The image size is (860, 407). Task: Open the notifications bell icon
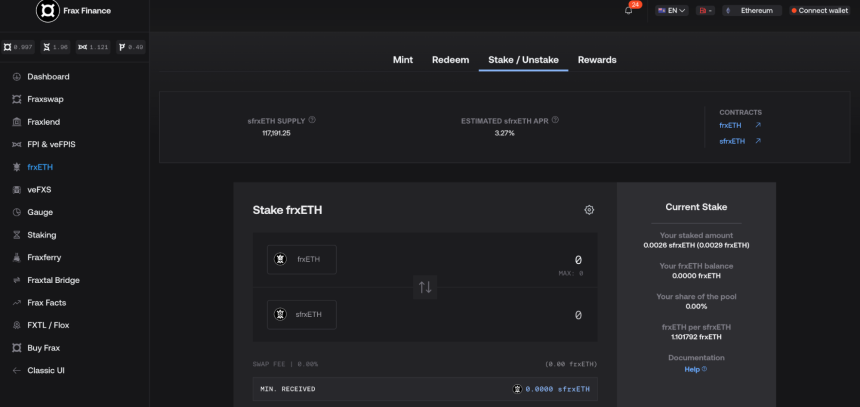pos(629,10)
